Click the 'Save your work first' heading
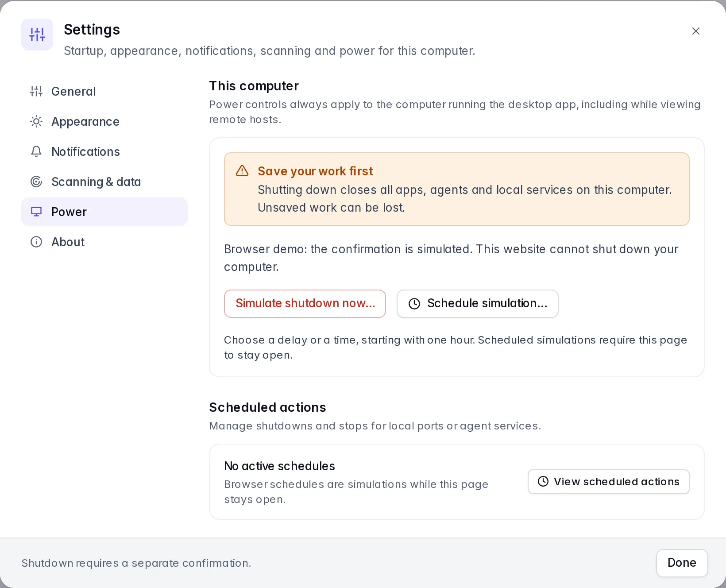The image size is (726, 588). tap(315, 171)
